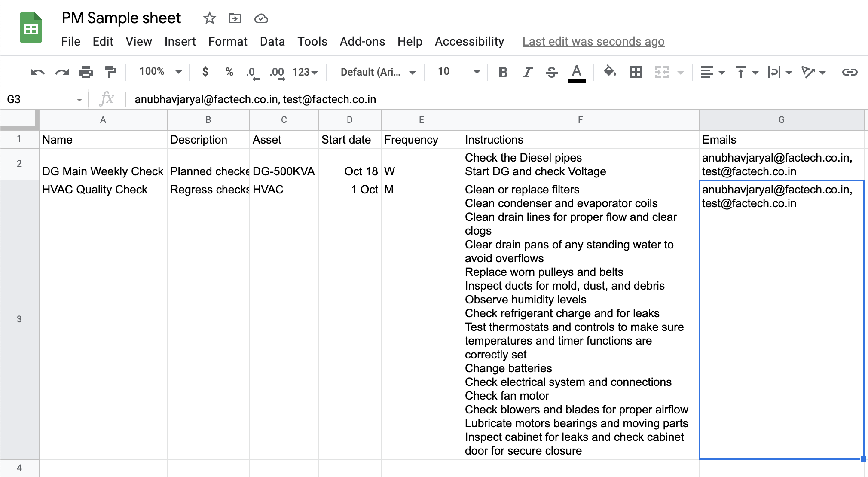Open the zoom 100% dropdown
Screen dimensions: 868x477
pos(161,72)
